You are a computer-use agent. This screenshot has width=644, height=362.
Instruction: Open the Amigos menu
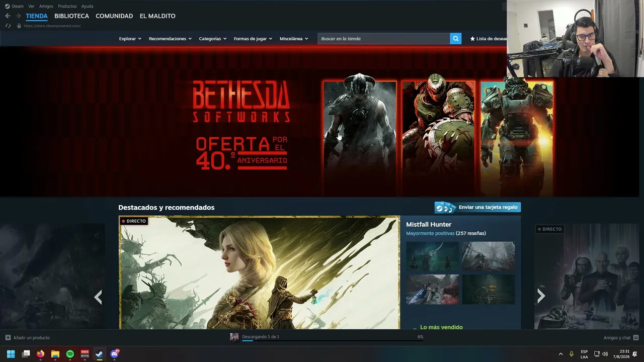point(46,6)
